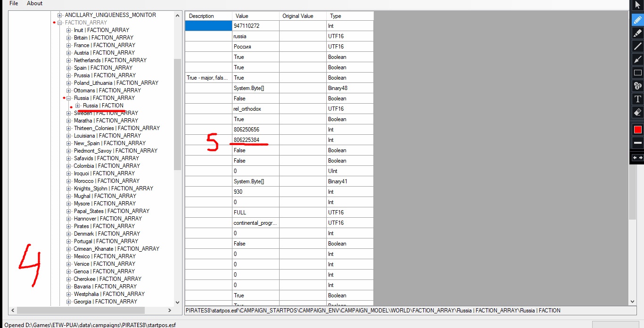Click the 'Binary48' type cell
644x328 pixels.
coord(350,88)
